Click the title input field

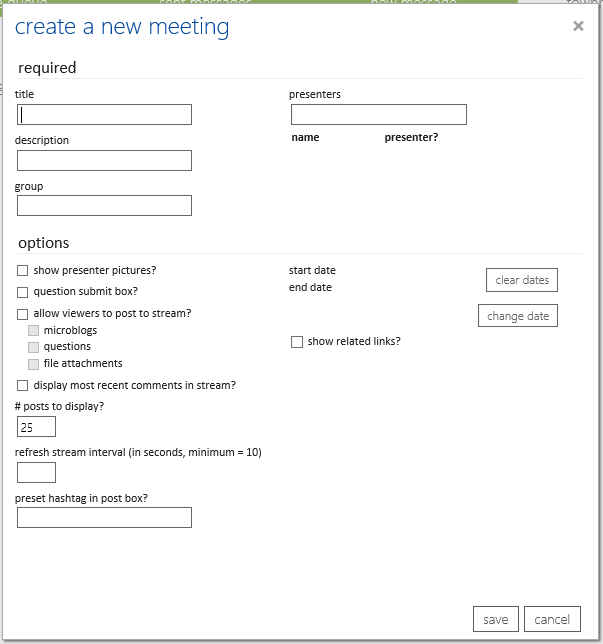(104, 115)
